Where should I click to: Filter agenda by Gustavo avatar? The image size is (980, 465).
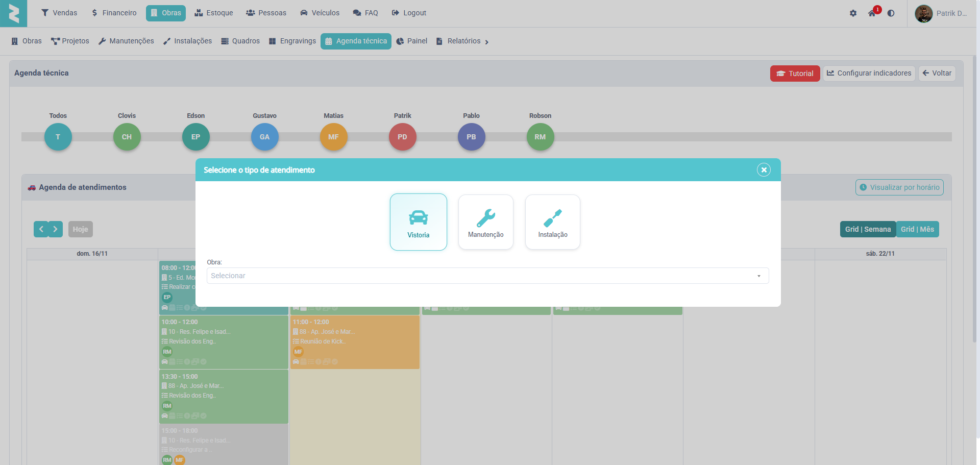click(x=264, y=137)
